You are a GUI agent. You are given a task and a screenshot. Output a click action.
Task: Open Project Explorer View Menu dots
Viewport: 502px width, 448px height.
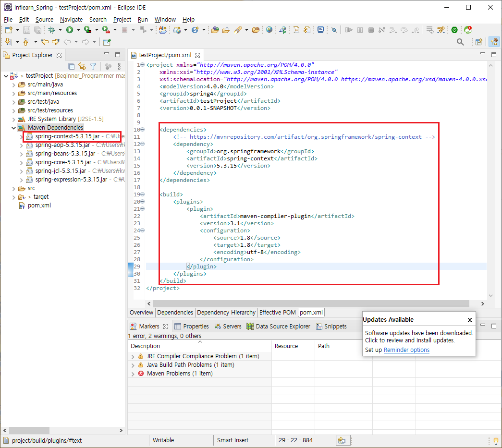(119, 67)
